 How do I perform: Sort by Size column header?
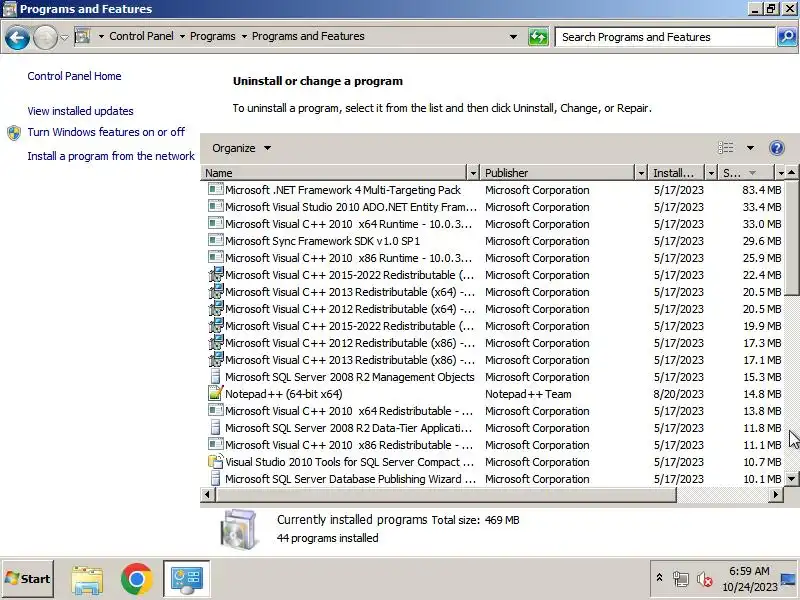click(746, 173)
